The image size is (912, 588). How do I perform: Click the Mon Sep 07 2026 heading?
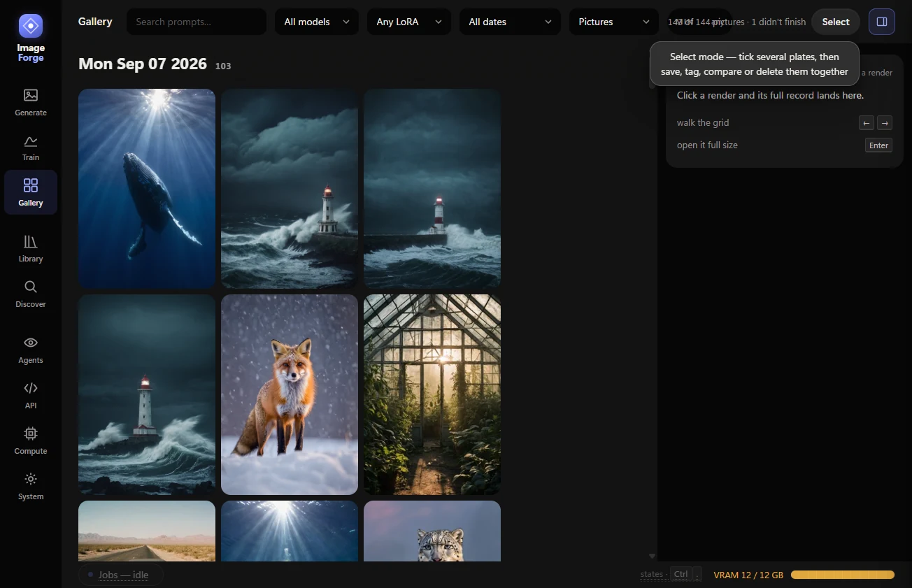click(x=143, y=64)
